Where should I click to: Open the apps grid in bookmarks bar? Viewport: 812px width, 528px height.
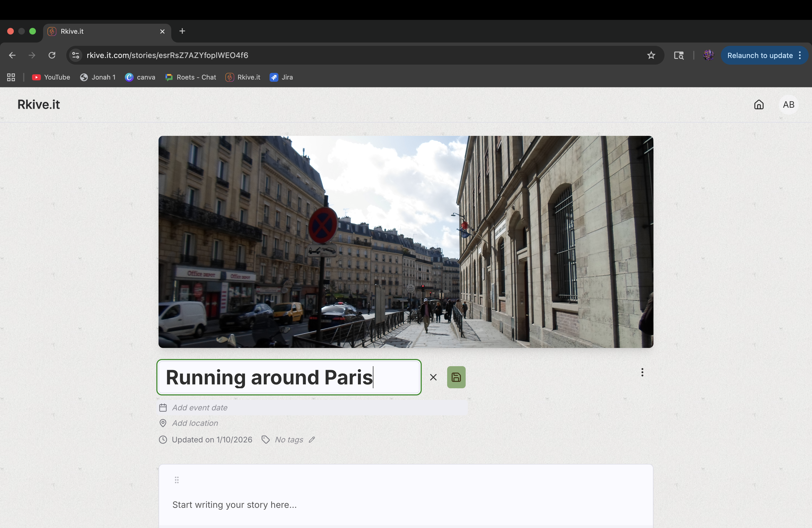tap(11, 77)
